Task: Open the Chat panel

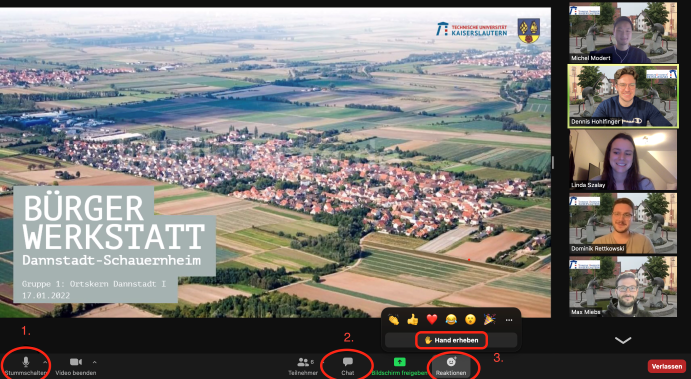Action: coord(348,366)
